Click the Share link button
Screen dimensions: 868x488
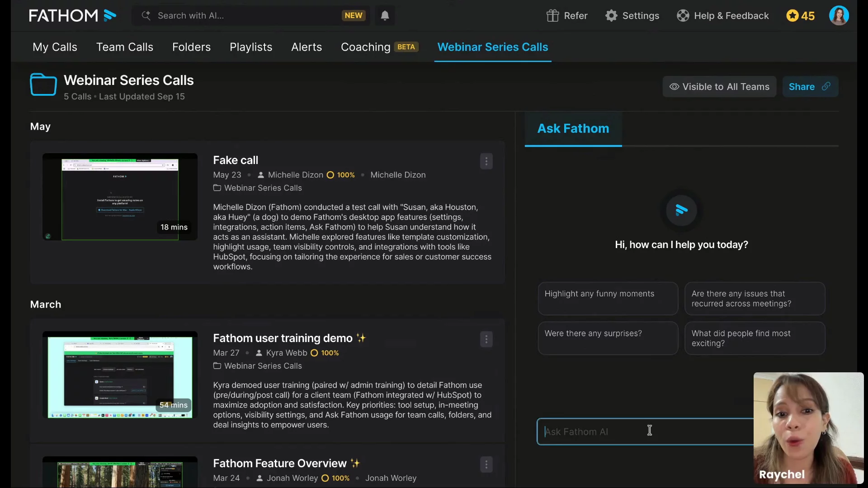(x=810, y=87)
